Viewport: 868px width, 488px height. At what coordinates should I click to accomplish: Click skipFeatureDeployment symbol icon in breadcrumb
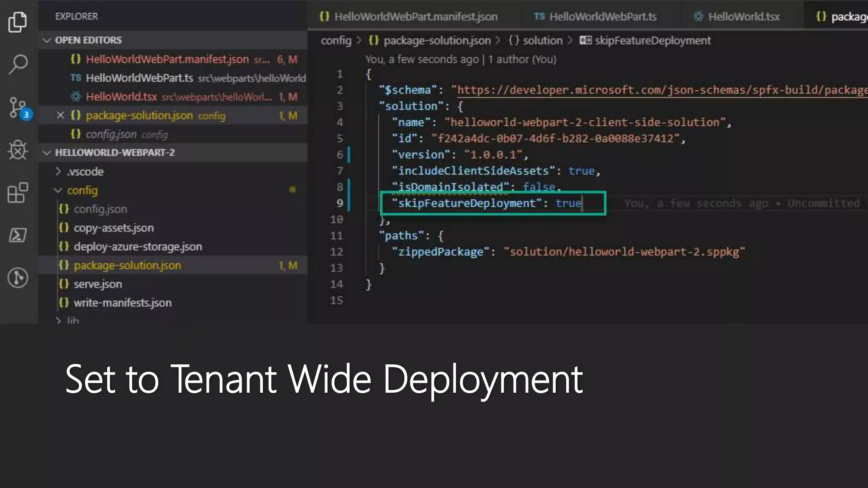pos(585,41)
